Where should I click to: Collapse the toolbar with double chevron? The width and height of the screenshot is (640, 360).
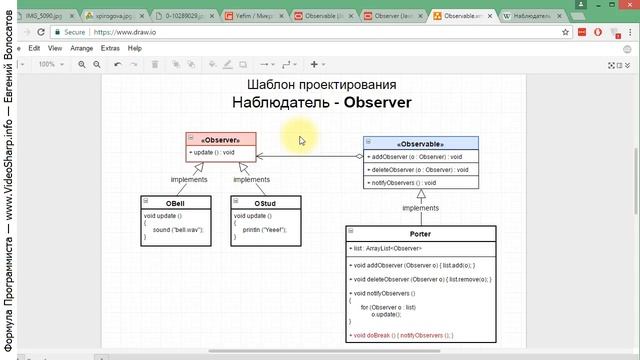[628, 65]
